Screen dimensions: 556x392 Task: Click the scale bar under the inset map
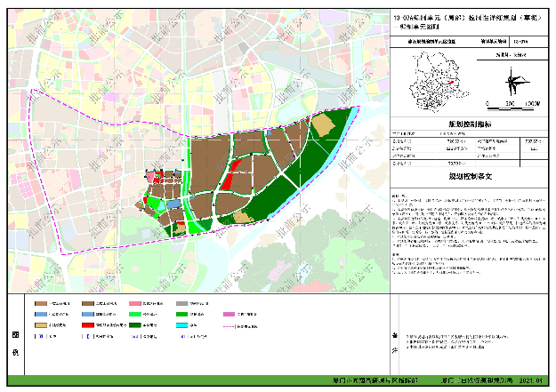512,99
